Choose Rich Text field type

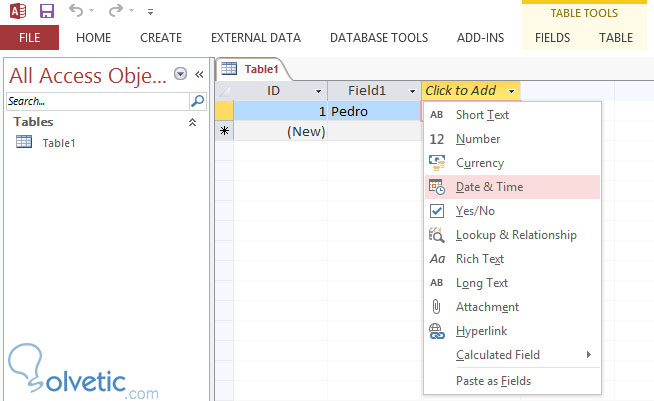tap(512, 259)
